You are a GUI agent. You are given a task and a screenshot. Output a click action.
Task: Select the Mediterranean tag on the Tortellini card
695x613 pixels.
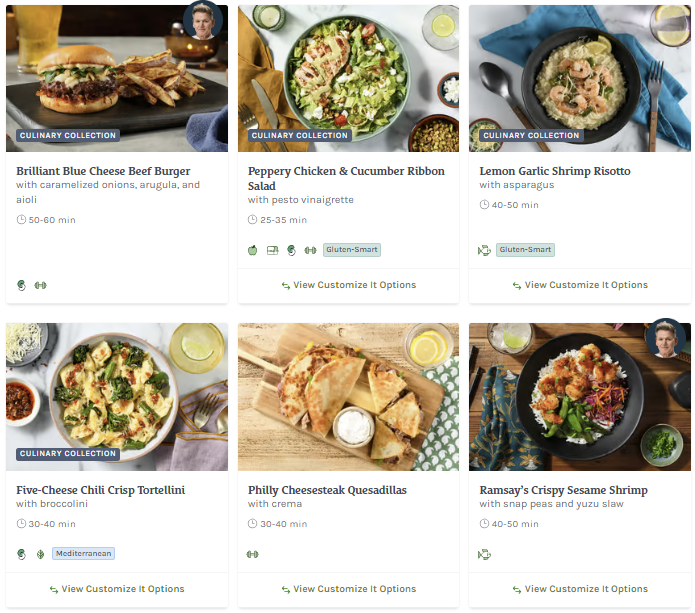pyautogui.click(x=84, y=553)
